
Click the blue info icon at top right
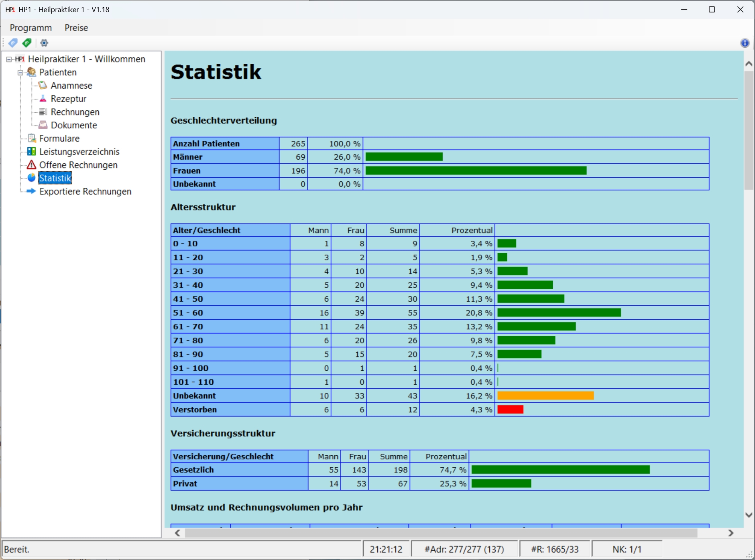pos(745,43)
